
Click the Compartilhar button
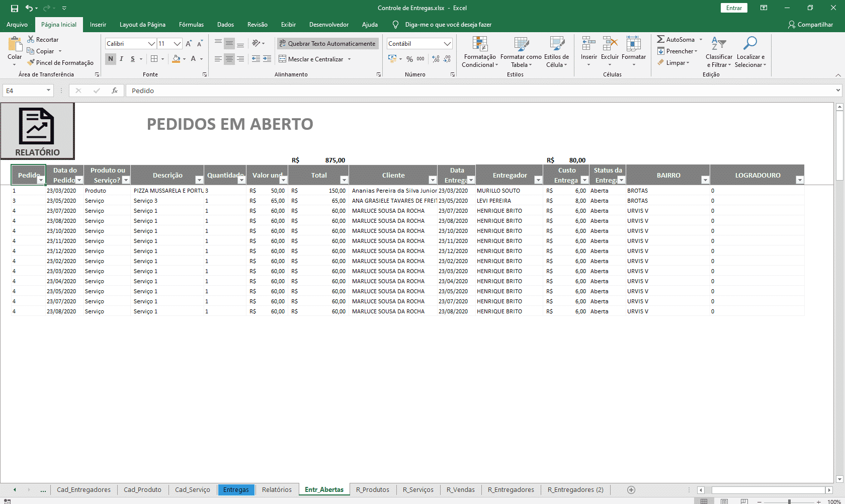pos(810,25)
